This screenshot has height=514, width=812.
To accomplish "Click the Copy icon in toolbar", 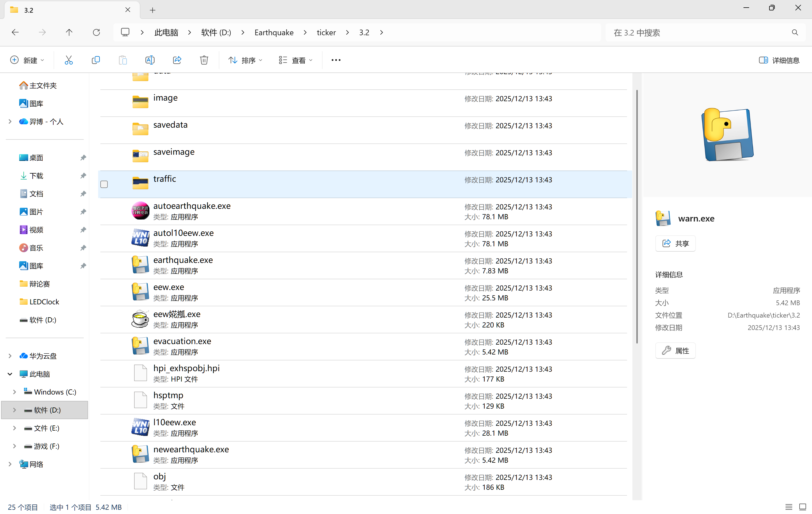I will pos(96,60).
